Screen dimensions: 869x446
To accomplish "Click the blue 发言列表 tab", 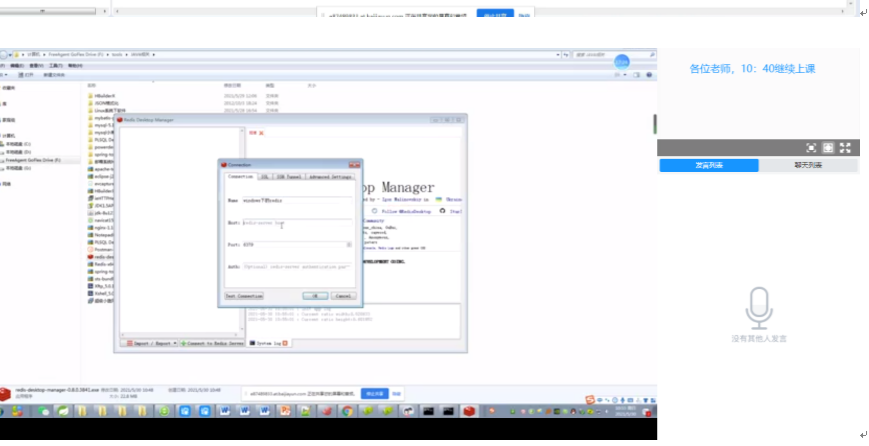I will (x=707, y=165).
